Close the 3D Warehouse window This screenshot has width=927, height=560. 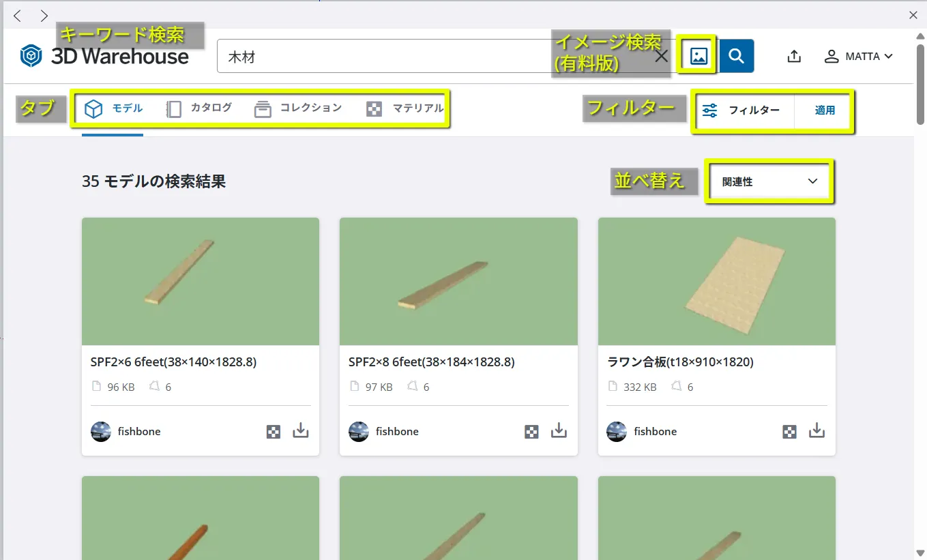click(x=913, y=15)
